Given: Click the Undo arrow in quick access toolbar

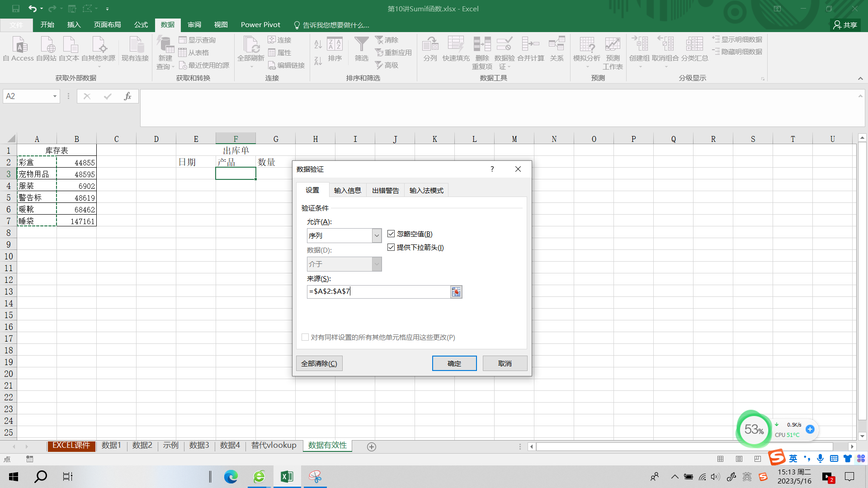Looking at the screenshot, I should [x=32, y=9].
